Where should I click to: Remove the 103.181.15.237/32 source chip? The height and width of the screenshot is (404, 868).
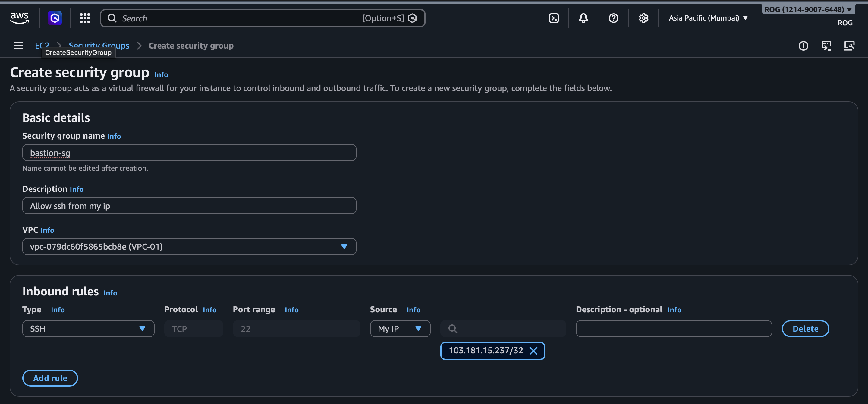(533, 351)
